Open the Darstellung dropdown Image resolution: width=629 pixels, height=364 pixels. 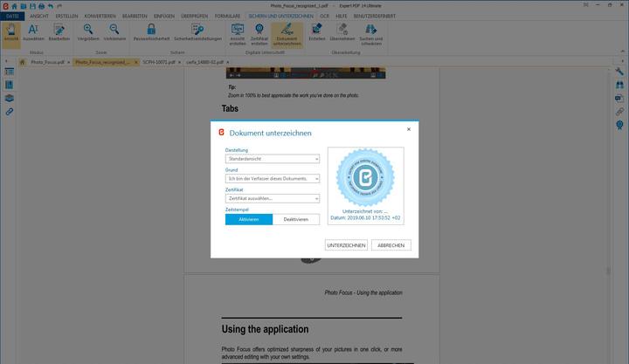coord(273,159)
